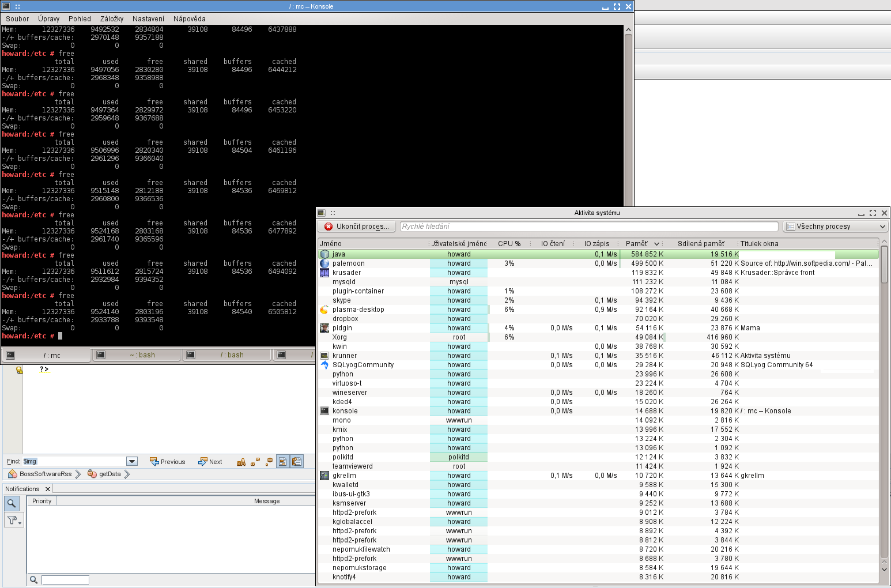Select the plasma-desktop process icon
This screenshot has width=891, height=588.
(x=324, y=310)
